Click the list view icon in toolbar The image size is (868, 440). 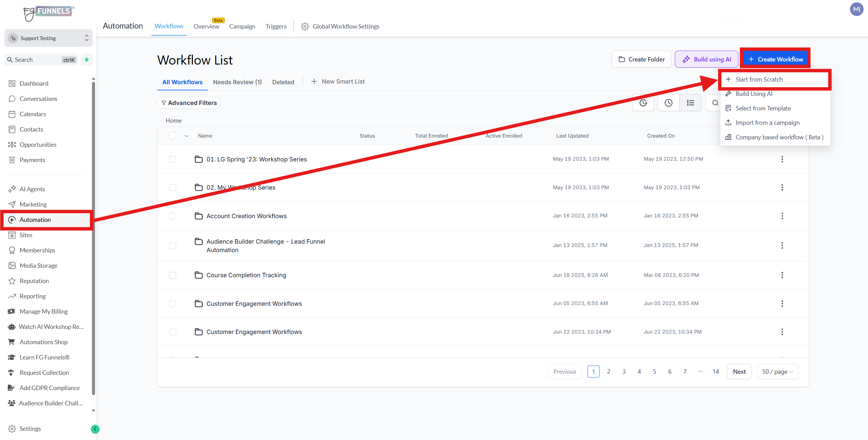pos(690,103)
